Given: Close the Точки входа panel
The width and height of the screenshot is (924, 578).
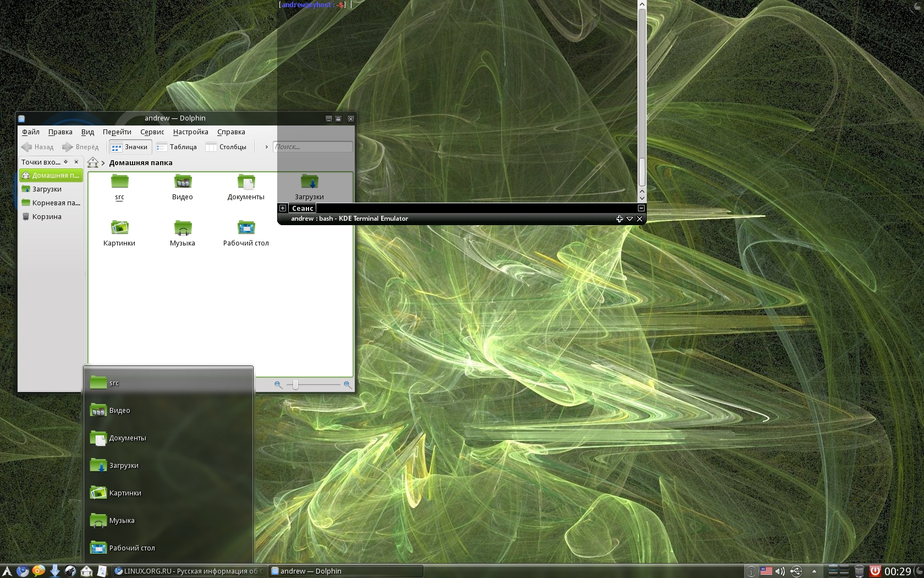Looking at the screenshot, I should click(x=76, y=162).
